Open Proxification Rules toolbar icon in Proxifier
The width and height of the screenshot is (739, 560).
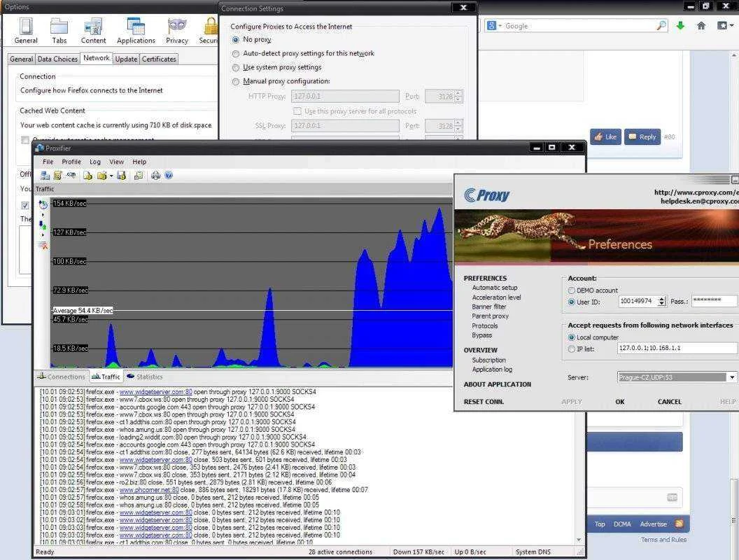(x=57, y=176)
